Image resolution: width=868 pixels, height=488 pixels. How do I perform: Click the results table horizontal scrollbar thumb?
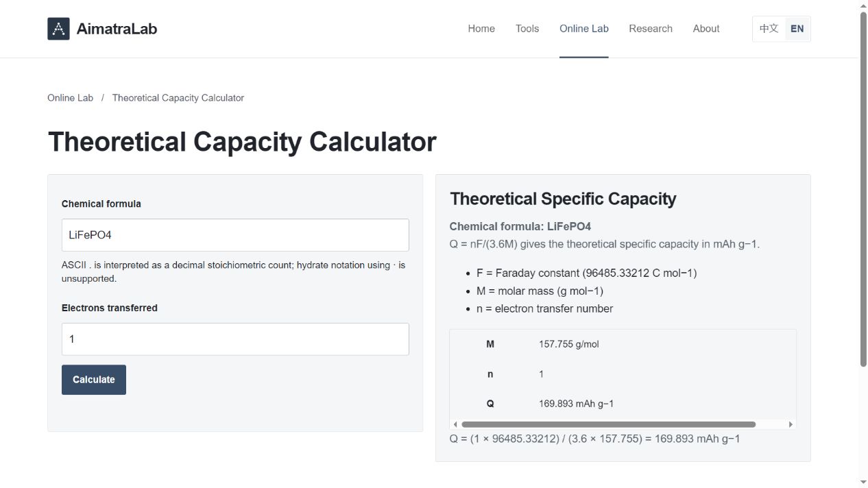(x=608, y=424)
